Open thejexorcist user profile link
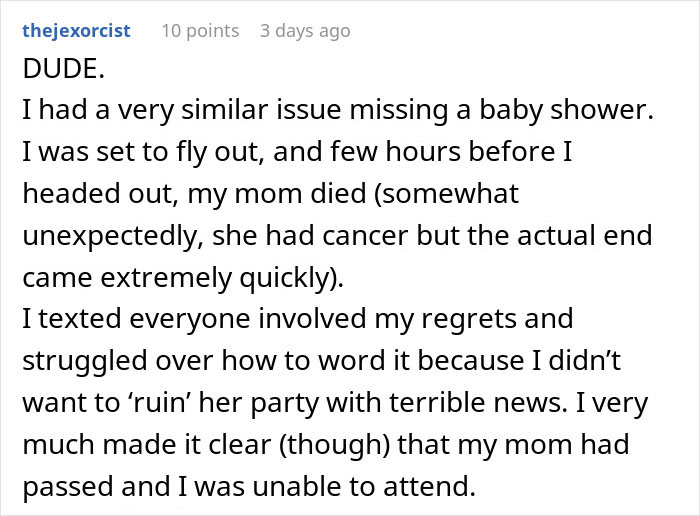Image resolution: width=700 pixels, height=516 pixels. tap(76, 30)
